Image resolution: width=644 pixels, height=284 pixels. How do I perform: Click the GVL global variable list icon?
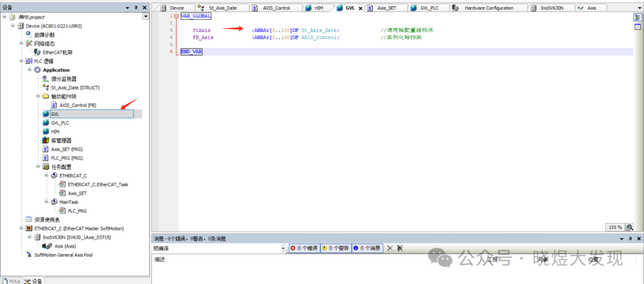tap(46, 114)
